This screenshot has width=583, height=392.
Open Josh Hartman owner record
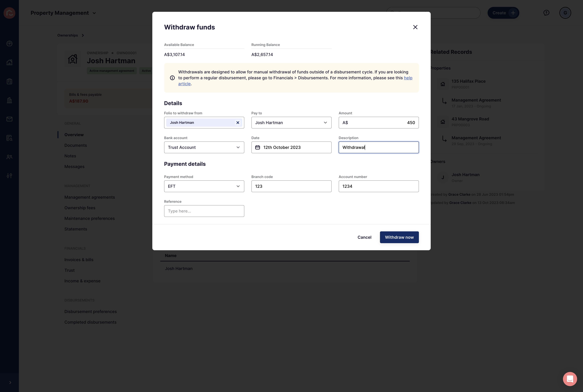[x=465, y=175]
